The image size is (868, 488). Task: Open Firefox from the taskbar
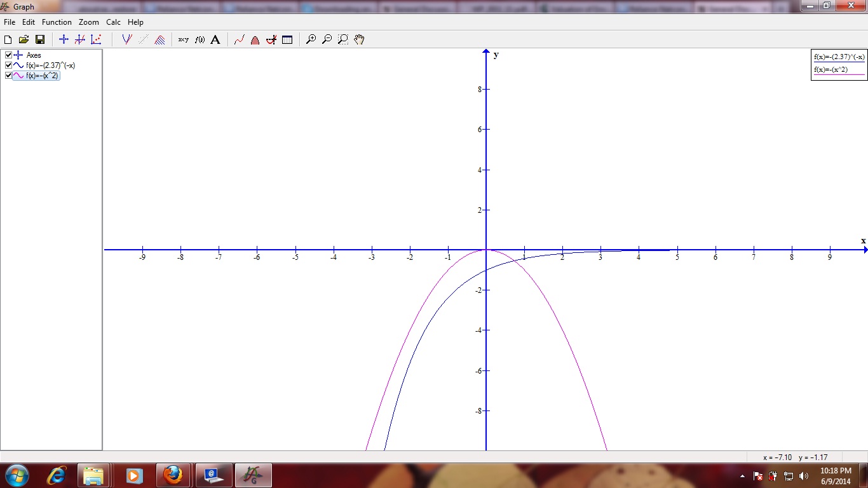tap(172, 475)
